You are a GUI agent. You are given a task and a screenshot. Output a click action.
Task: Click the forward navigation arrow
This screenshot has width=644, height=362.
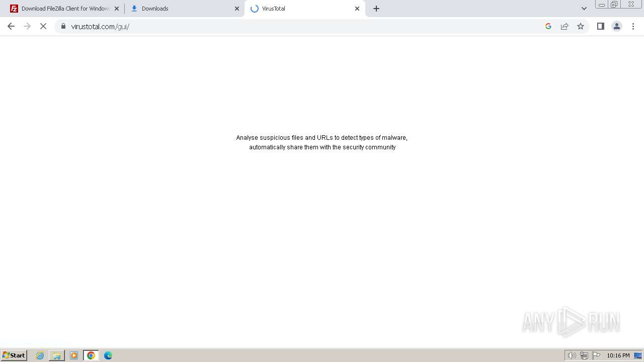pyautogui.click(x=27, y=26)
